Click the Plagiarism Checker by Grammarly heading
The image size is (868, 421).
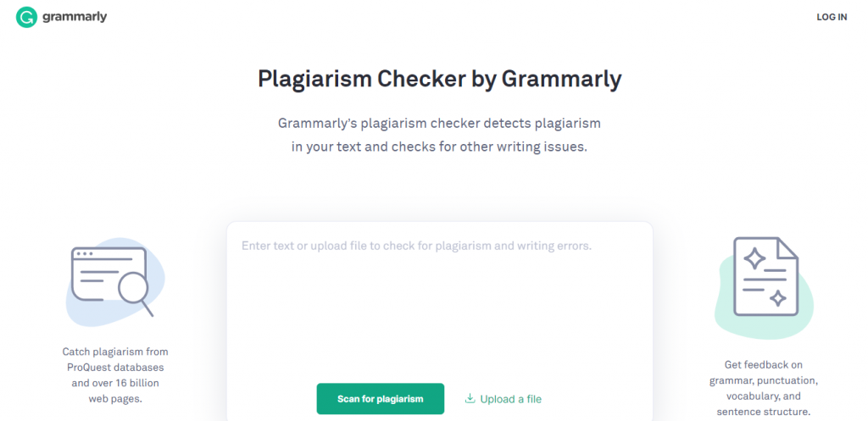click(x=439, y=80)
